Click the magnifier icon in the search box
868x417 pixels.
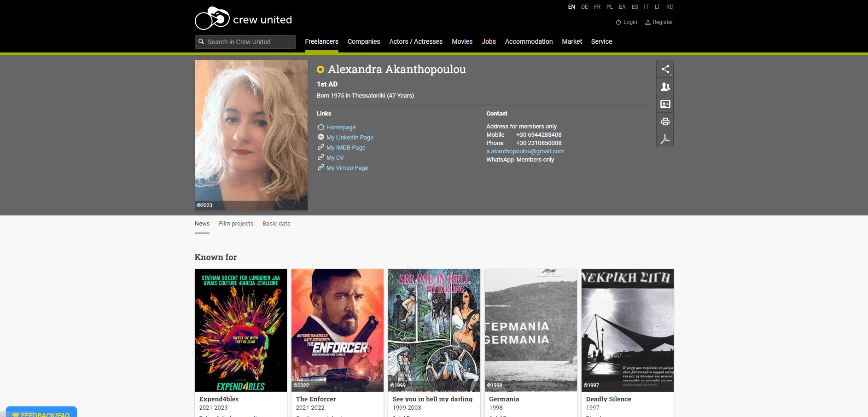point(201,42)
